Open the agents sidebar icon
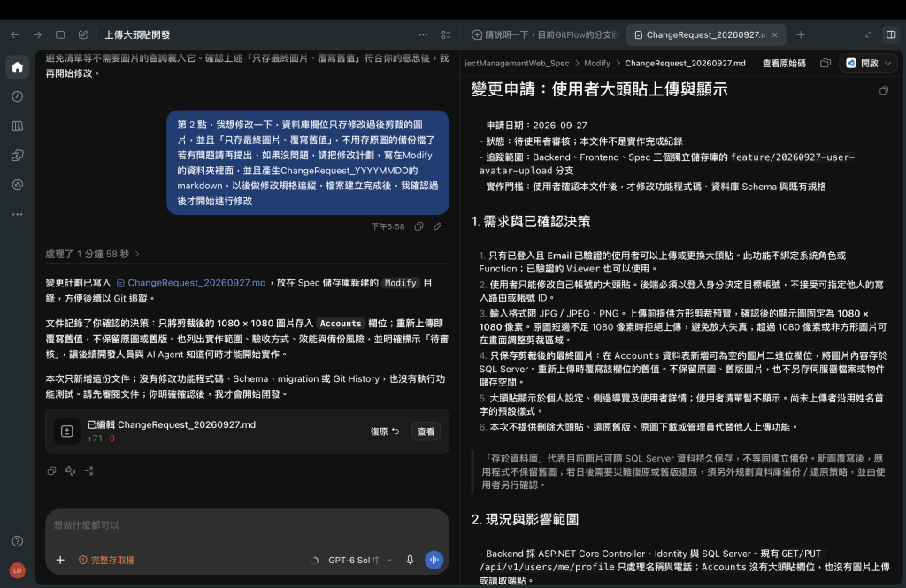 18,156
